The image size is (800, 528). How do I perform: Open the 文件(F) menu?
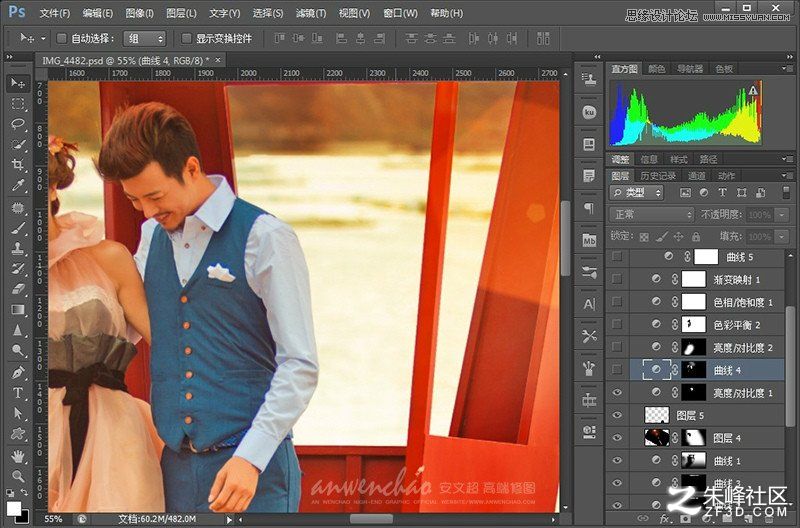tap(55, 13)
